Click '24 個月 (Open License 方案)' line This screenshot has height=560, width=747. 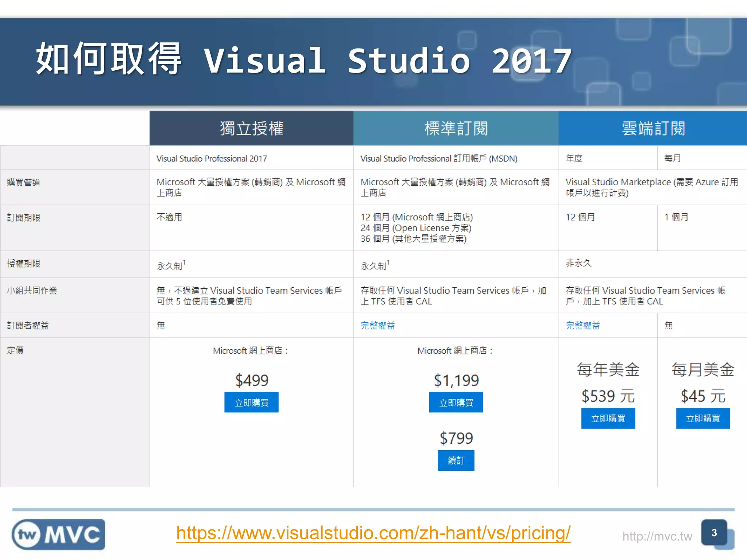tap(416, 228)
